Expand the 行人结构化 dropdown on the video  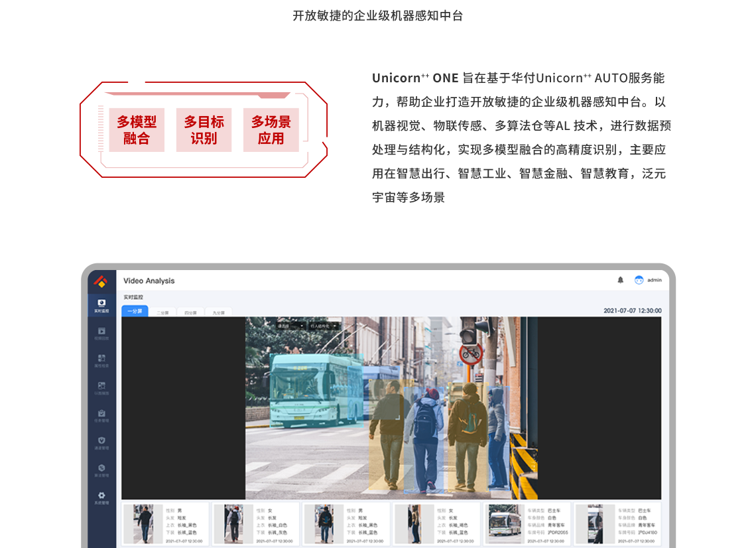[x=324, y=326]
